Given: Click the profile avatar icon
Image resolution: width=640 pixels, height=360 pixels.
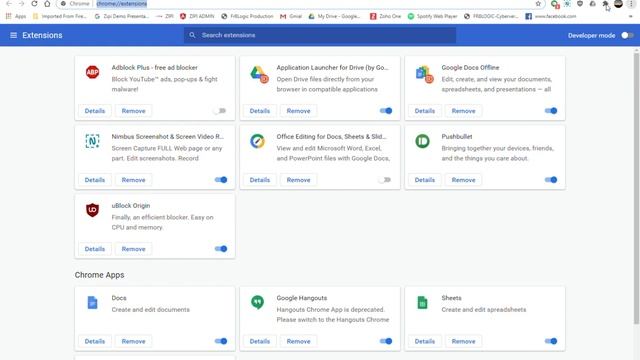Looking at the screenshot, I should tap(618, 4).
